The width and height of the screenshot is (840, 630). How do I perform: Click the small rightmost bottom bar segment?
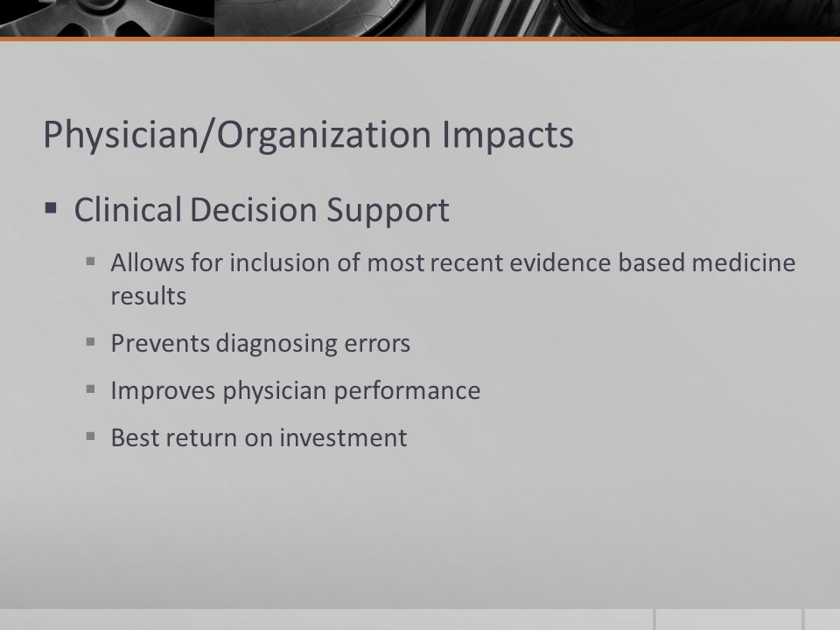pos(822,619)
